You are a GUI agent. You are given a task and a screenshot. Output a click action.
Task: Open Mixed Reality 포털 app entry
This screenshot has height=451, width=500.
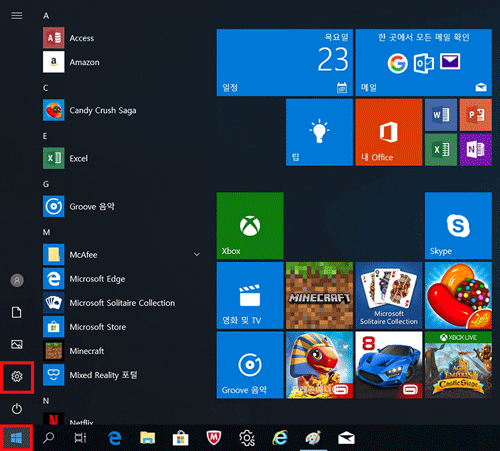pyautogui.click(x=122, y=375)
